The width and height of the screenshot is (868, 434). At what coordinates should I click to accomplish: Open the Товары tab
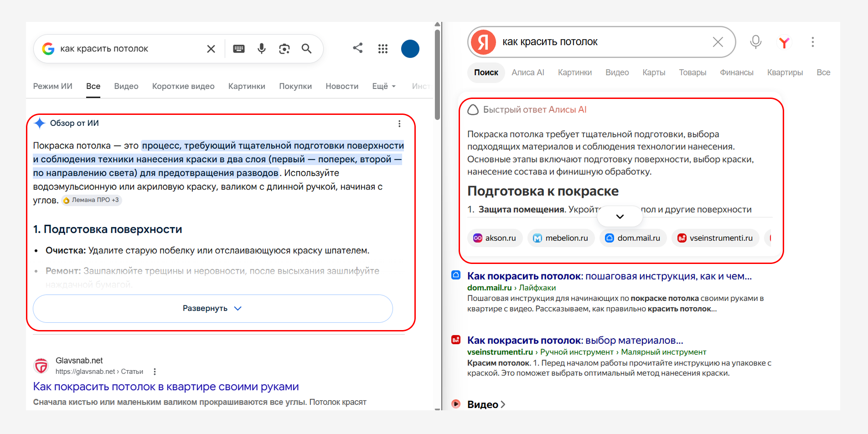tap(692, 72)
